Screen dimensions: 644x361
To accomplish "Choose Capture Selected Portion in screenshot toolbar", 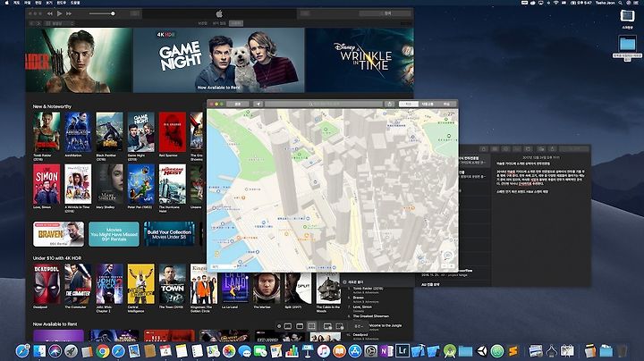I will click(312, 326).
